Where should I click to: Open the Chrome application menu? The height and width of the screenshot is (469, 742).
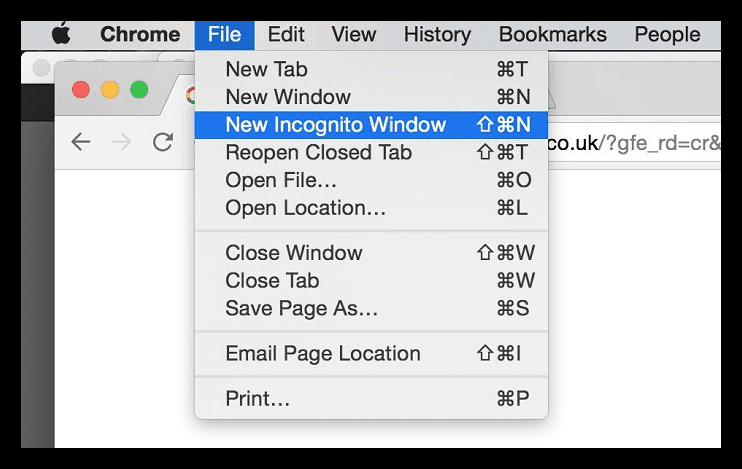(140, 35)
